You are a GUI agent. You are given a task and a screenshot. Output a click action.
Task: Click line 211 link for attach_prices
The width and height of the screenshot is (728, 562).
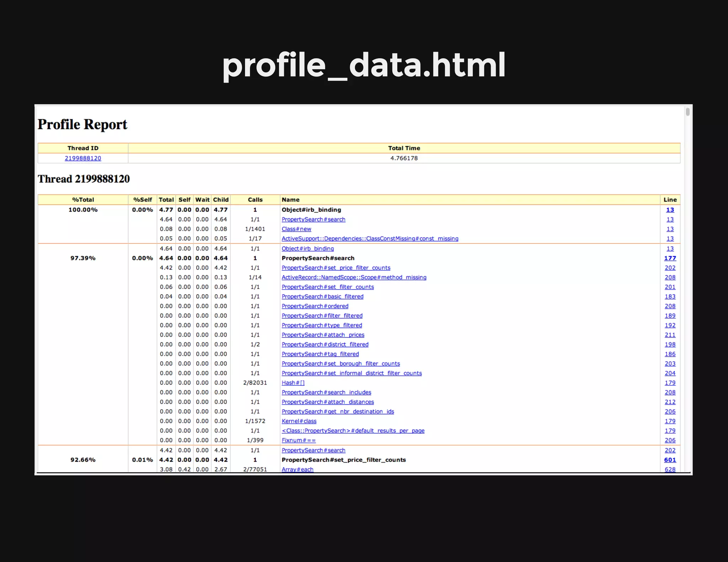(670, 335)
